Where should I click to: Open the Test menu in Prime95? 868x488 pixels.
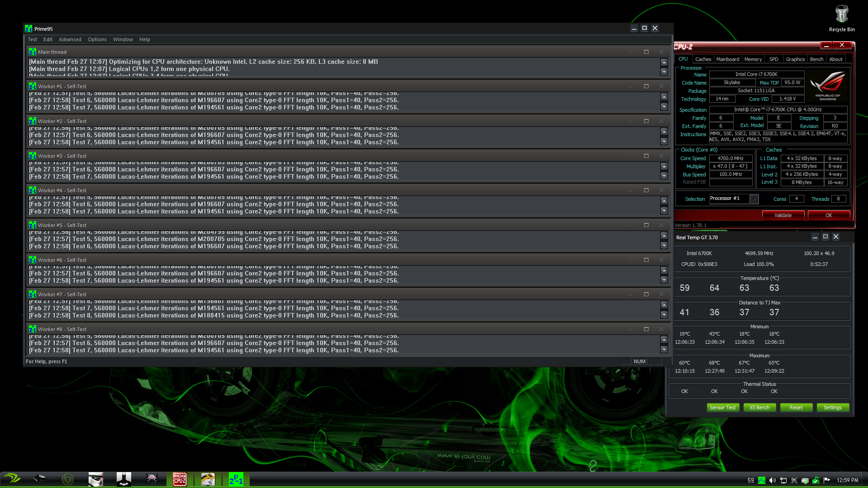[x=33, y=39]
